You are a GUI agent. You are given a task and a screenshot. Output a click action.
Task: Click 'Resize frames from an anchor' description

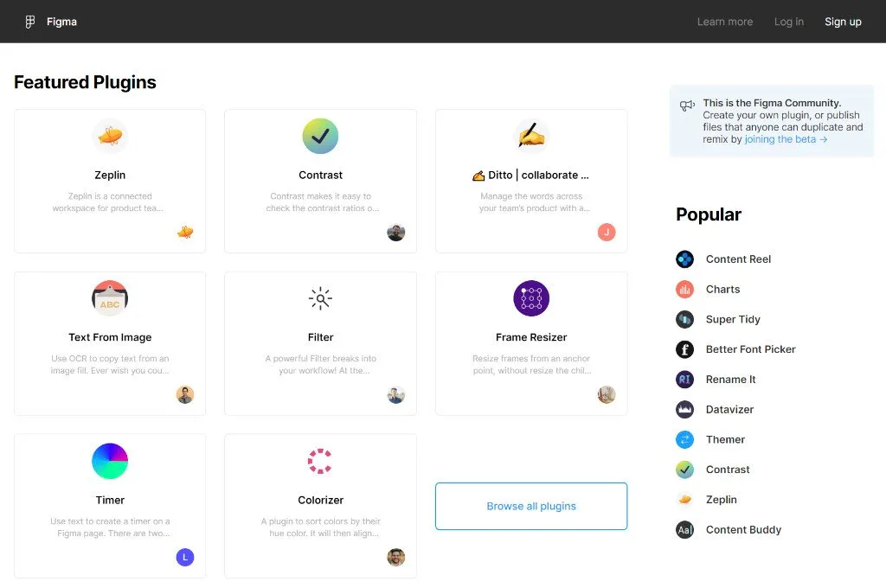[531, 364]
